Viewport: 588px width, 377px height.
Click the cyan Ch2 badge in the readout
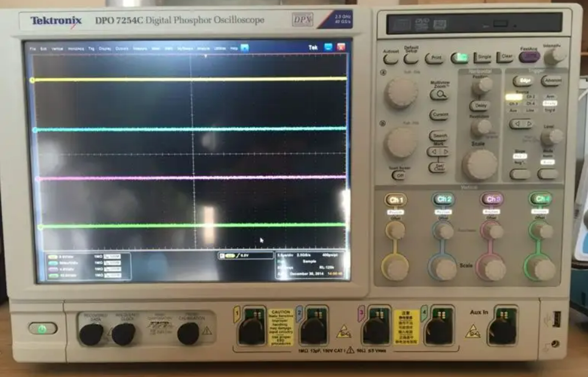point(53,263)
